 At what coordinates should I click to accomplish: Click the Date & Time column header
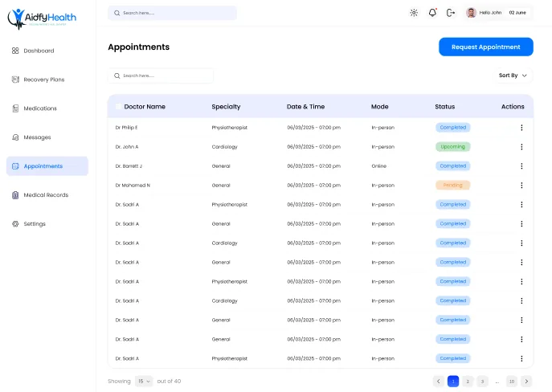point(305,107)
